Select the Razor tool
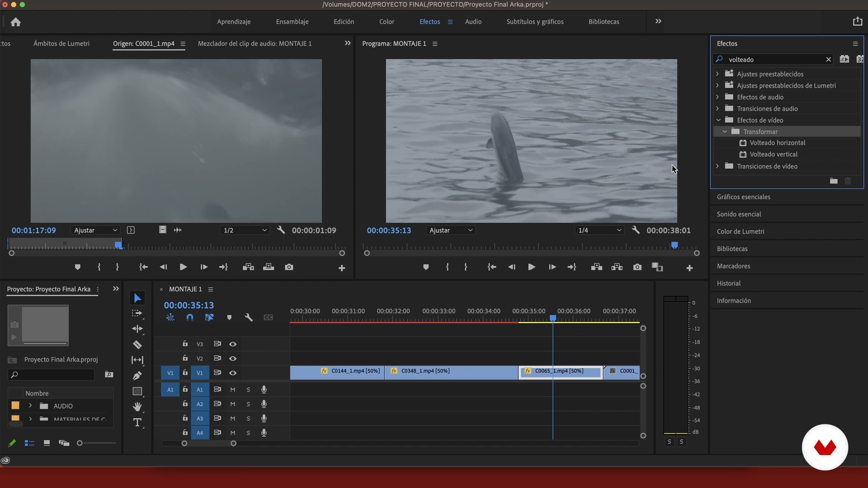868x488 pixels. click(x=137, y=345)
